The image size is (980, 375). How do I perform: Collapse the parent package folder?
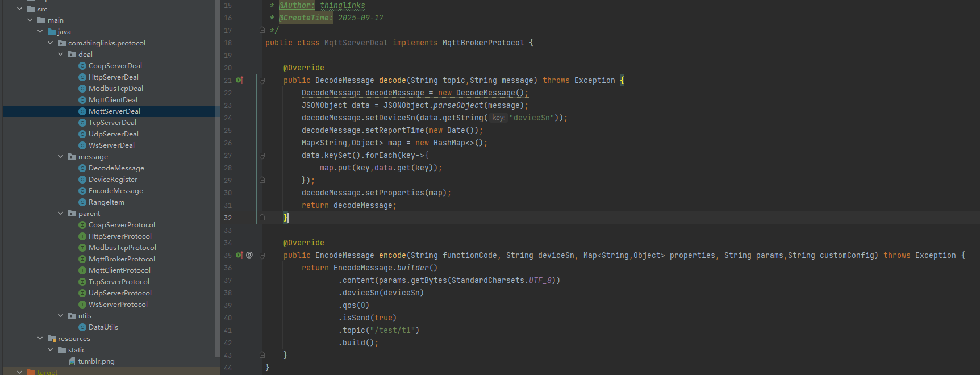pyautogui.click(x=61, y=214)
